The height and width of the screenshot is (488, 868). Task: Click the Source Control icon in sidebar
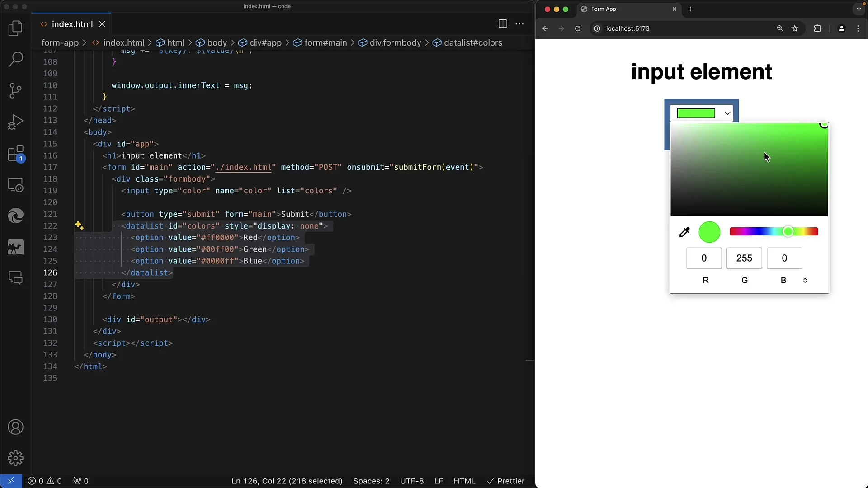point(15,89)
